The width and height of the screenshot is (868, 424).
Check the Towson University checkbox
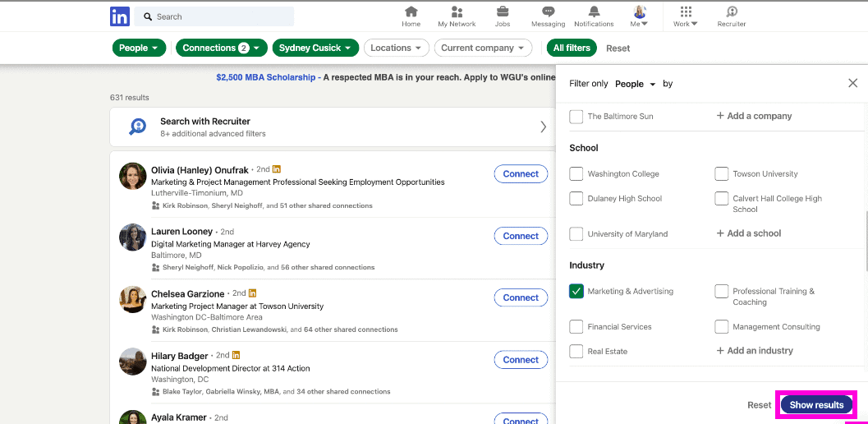[721, 173]
